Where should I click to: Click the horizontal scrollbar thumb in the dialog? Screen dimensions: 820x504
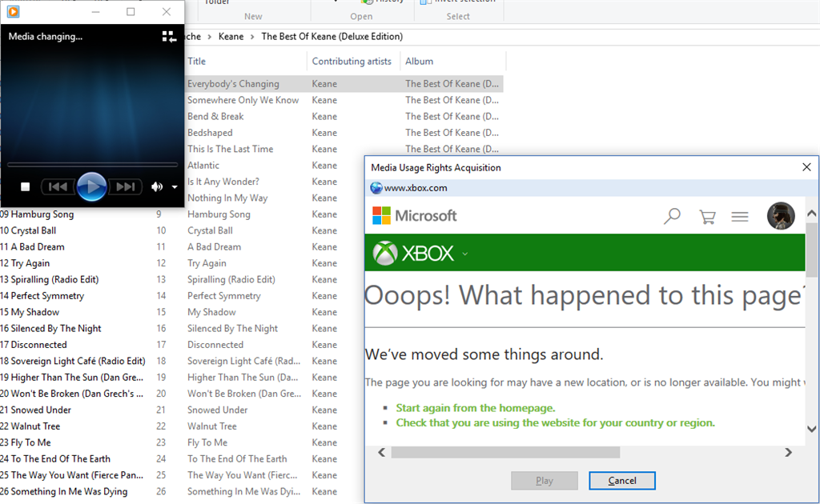pyautogui.click(x=505, y=452)
